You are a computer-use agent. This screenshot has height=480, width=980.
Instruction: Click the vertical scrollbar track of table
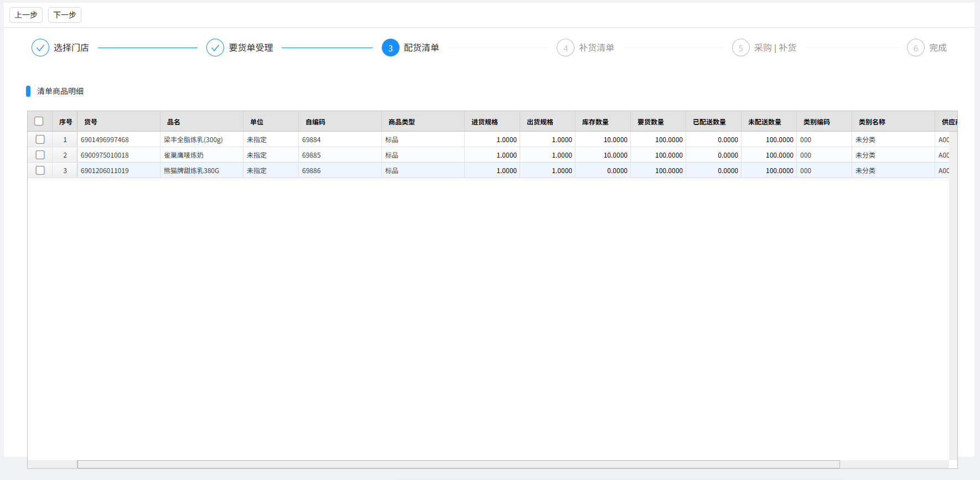[x=953, y=296]
